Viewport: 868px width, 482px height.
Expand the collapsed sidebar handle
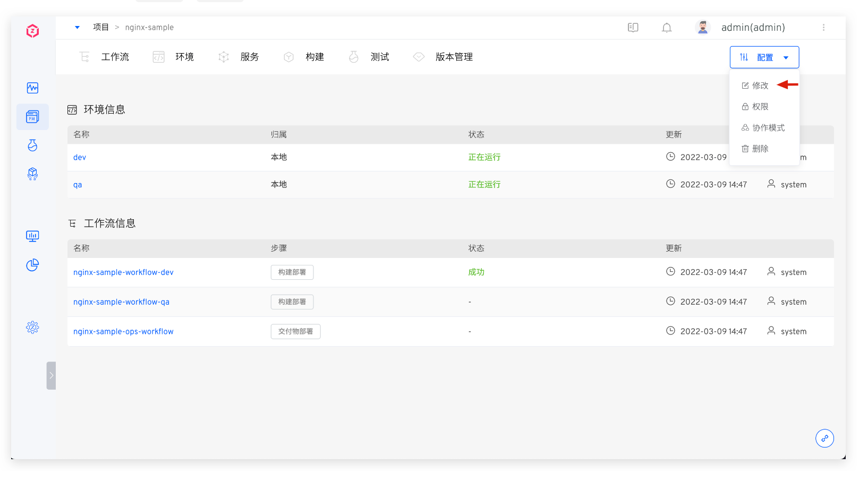(51, 376)
